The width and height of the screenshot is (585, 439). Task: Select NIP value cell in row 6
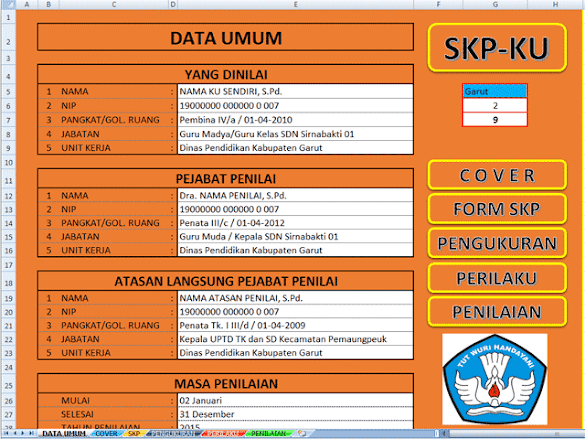pos(295,106)
